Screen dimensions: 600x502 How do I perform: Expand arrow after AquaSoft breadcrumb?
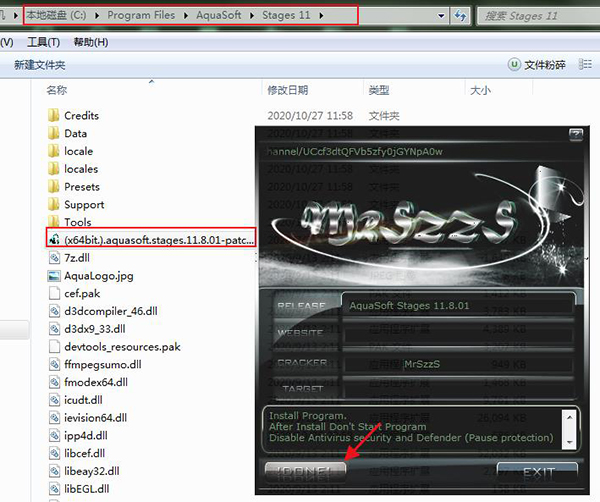coord(252,15)
